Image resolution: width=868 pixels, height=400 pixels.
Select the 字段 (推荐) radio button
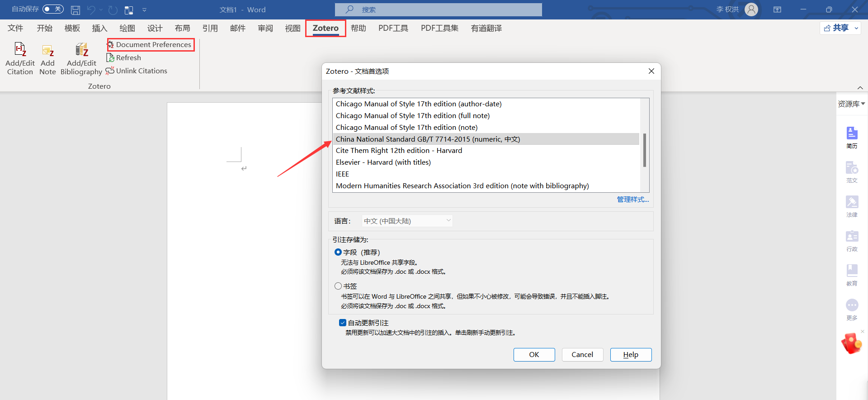[338, 252]
